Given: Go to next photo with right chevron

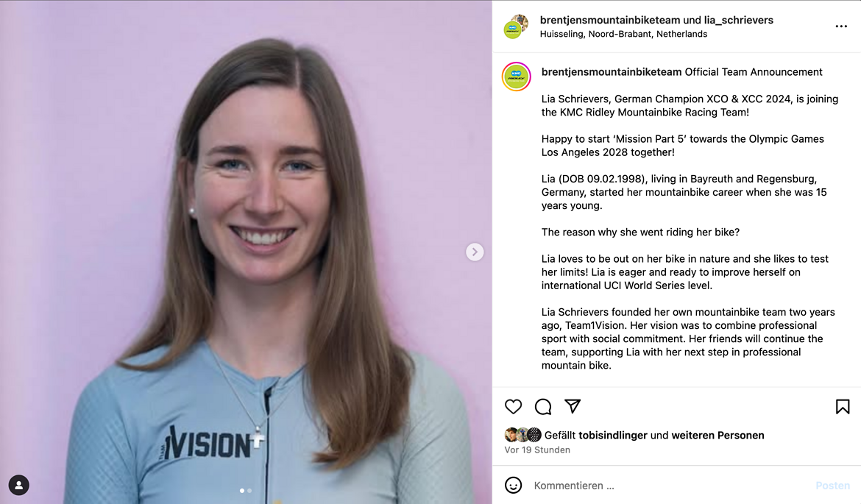Looking at the screenshot, I should [475, 252].
